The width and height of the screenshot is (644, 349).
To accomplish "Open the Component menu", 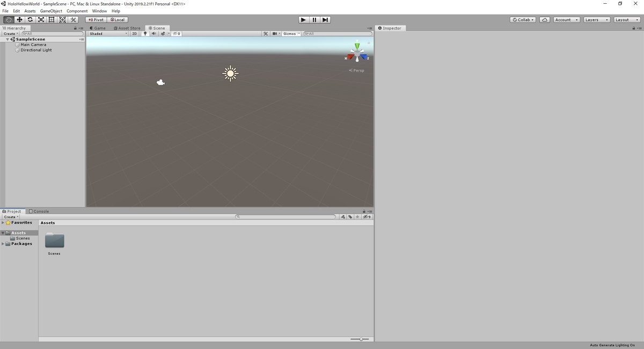I will pyautogui.click(x=77, y=11).
